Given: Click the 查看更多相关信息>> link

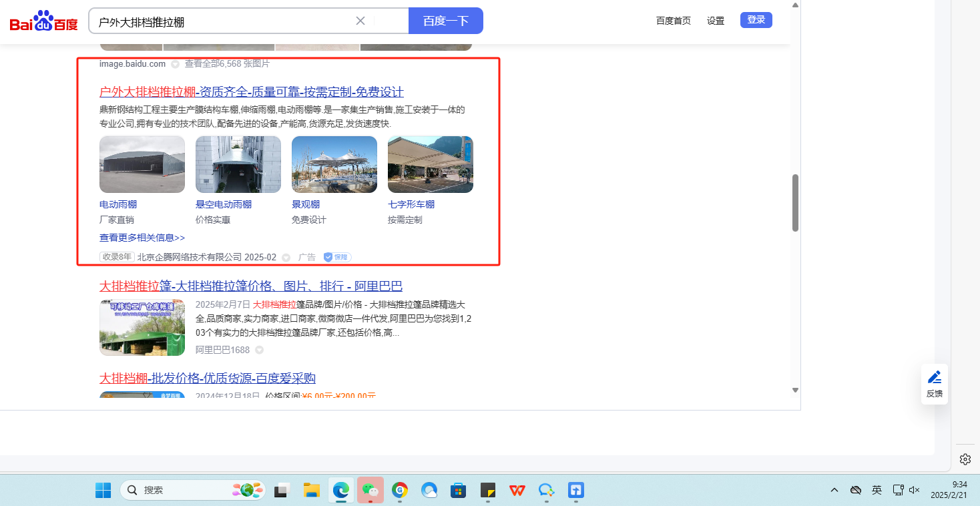Looking at the screenshot, I should pyautogui.click(x=142, y=238).
